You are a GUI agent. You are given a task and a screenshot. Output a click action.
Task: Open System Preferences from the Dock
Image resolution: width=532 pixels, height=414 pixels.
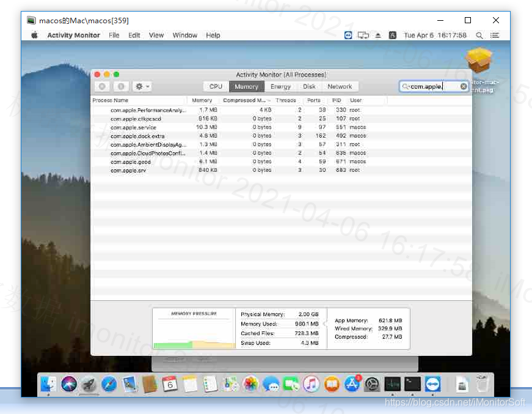372,385
